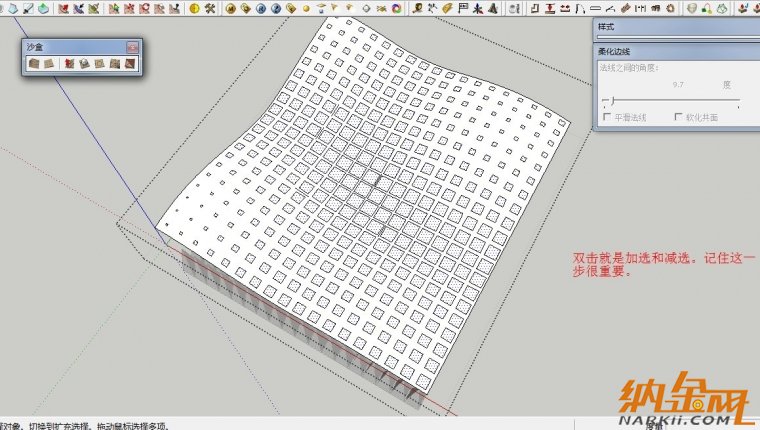Enable the 平滑法线 checkbox
The image size is (760, 430).
click(x=608, y=117)
